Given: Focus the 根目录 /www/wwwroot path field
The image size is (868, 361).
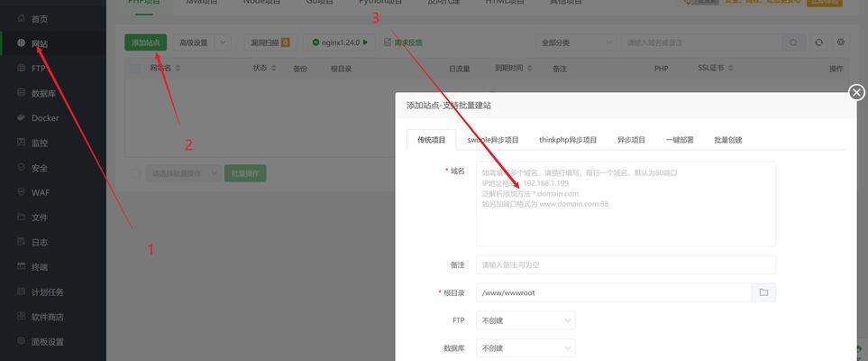Looking at the screenshot, I should click(614, 292).
